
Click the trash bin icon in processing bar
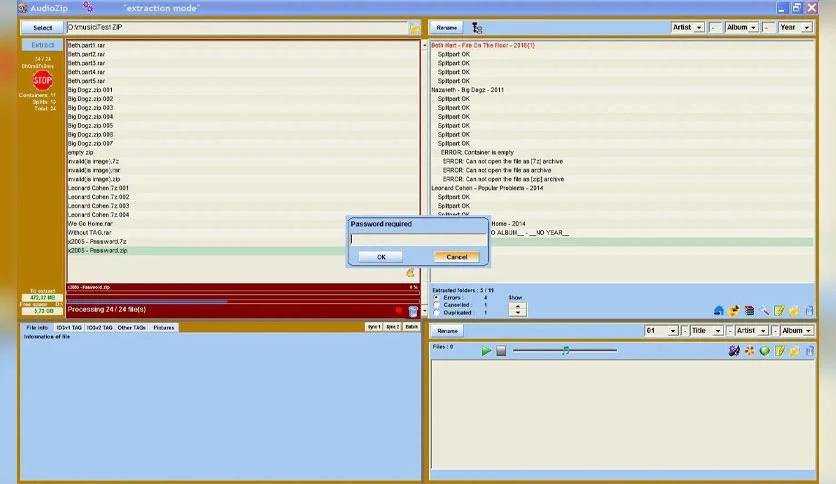point(413,310)
